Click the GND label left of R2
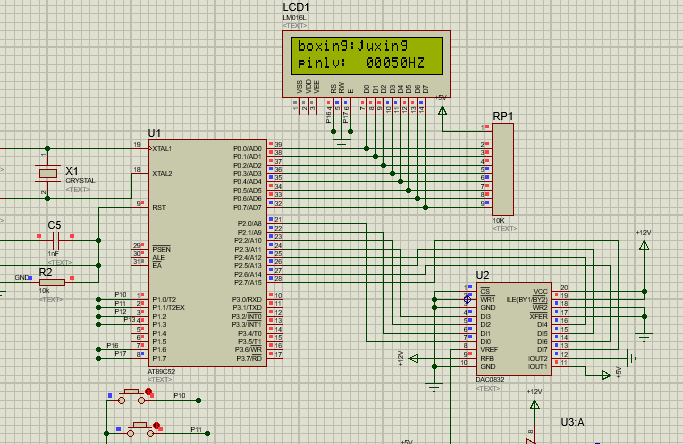Image resolution: width=683 pixels, height=444 pixels. click(x=21, y=278)
